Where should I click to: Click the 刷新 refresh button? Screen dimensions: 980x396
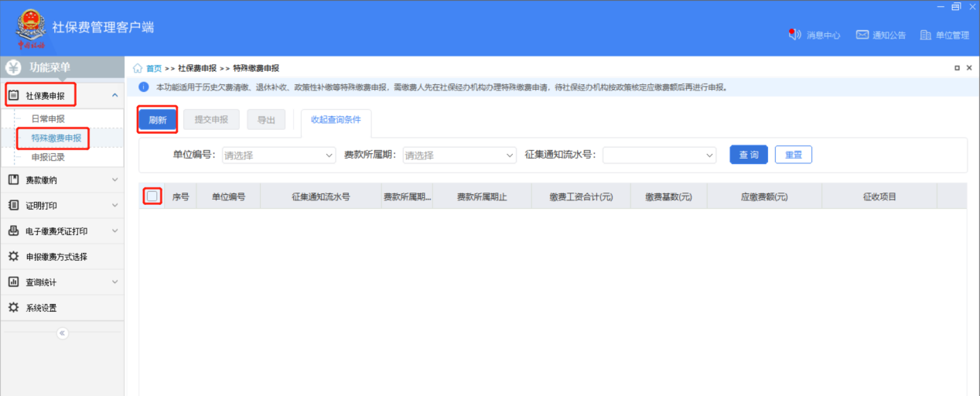click(x=158, y=120)
